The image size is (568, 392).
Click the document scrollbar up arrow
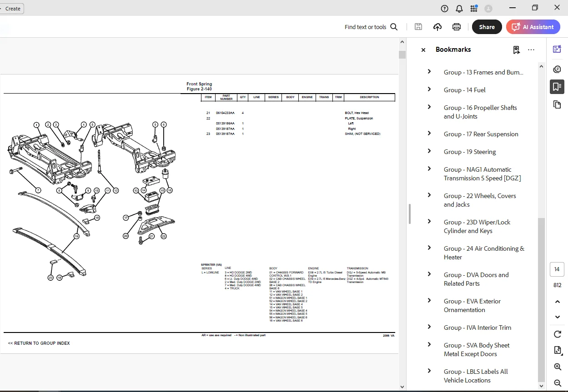[x=402, y=42]
